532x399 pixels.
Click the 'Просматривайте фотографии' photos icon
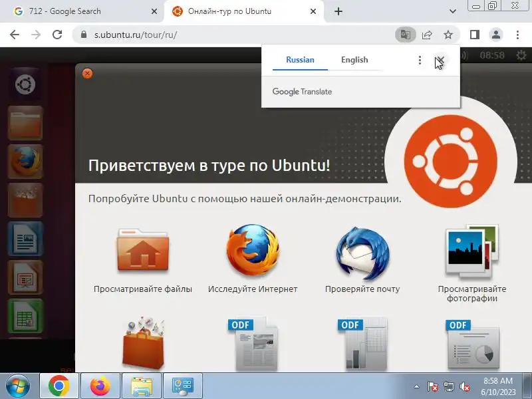point(472,251)
